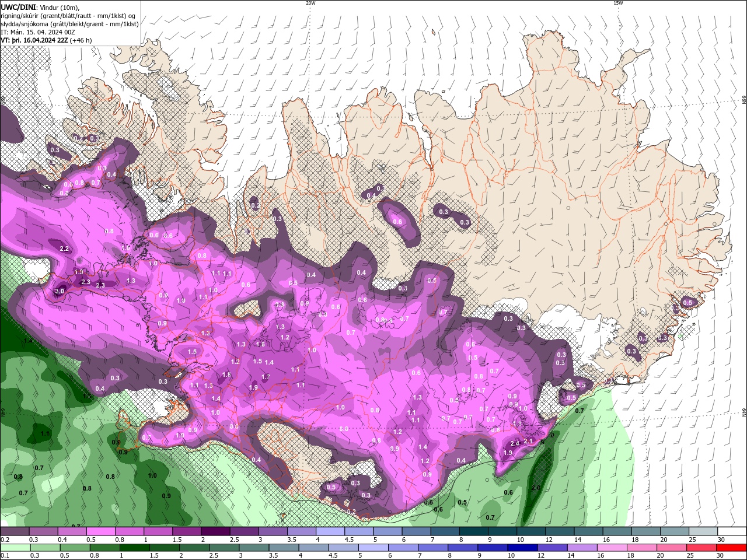Pick the pale green 0.1 rain swatch
The height and width of the screenshot is (560, 747).
(x=15, y=548)
